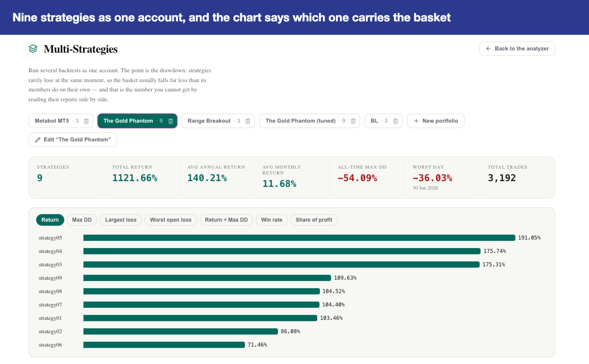
Task: Click the plus icon in New portfolio
Action: (416, 121)
